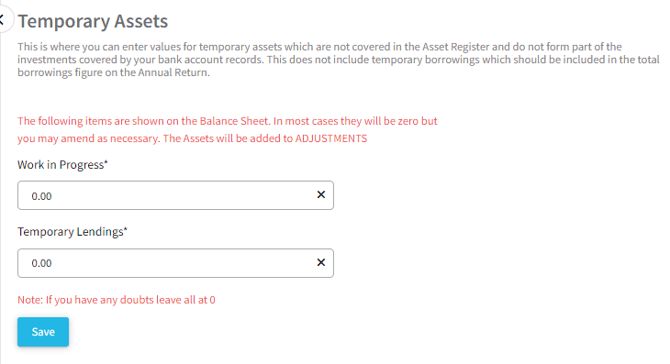Select the Temporary Assets page heading
The width and height of the screenshot is (670, 364).
(x=93, y=21)
